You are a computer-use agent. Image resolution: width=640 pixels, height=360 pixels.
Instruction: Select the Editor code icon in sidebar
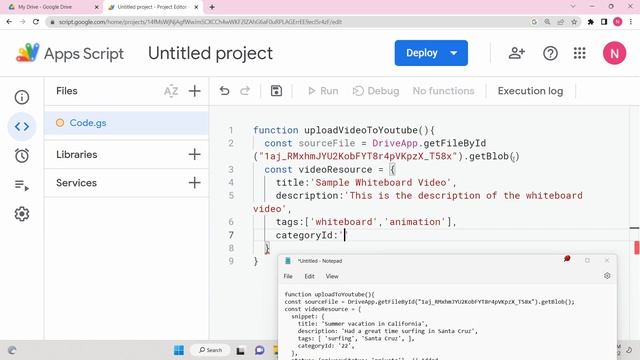tap(22, 127)
